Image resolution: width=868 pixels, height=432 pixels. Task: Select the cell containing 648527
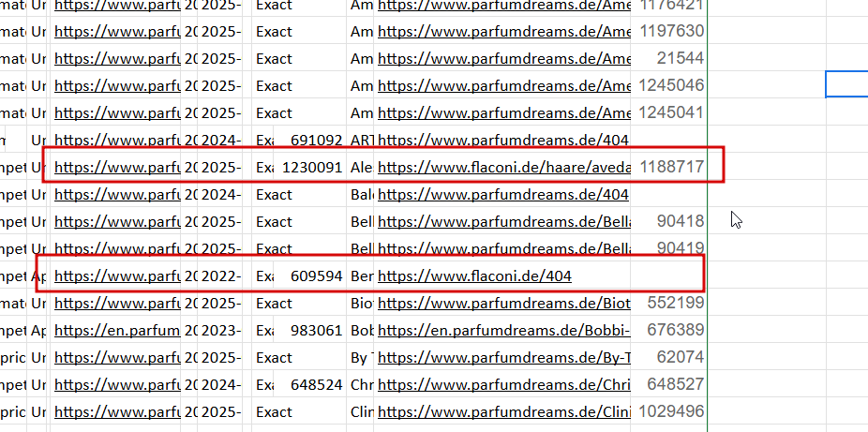point(669,384)
